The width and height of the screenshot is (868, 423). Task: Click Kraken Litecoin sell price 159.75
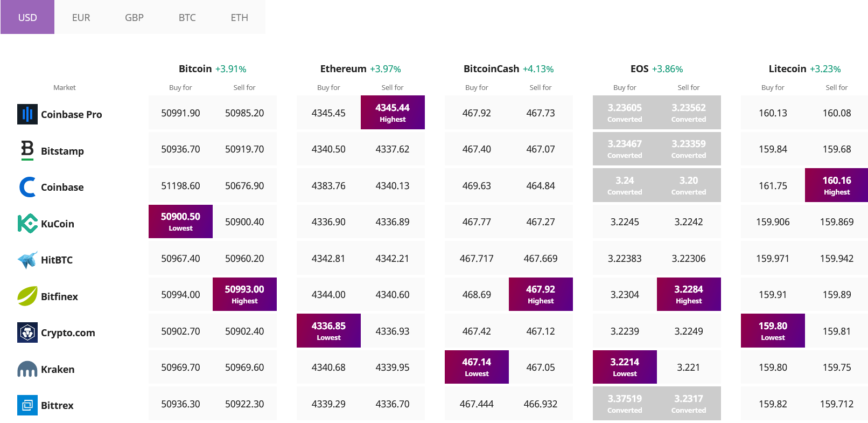tap(837, 367)
